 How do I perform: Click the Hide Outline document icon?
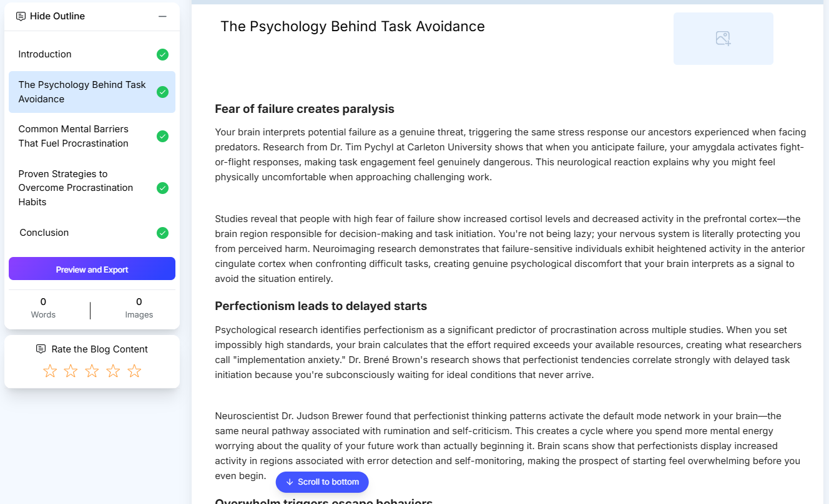19,16
